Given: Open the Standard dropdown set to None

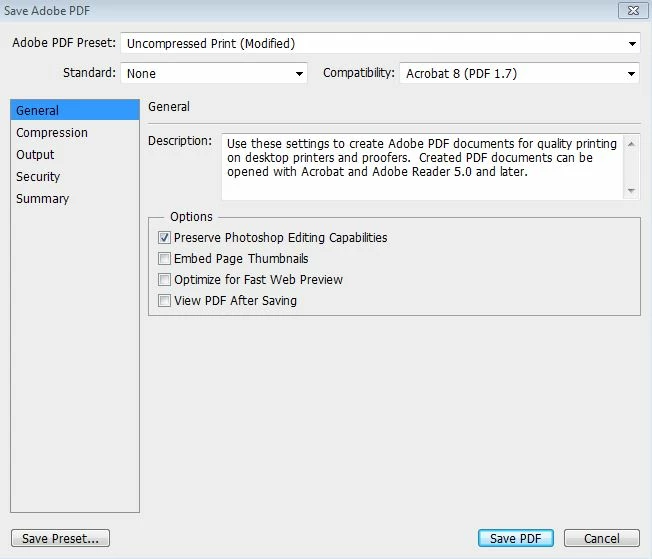Looking at the screenshot, I should (214, 73).
